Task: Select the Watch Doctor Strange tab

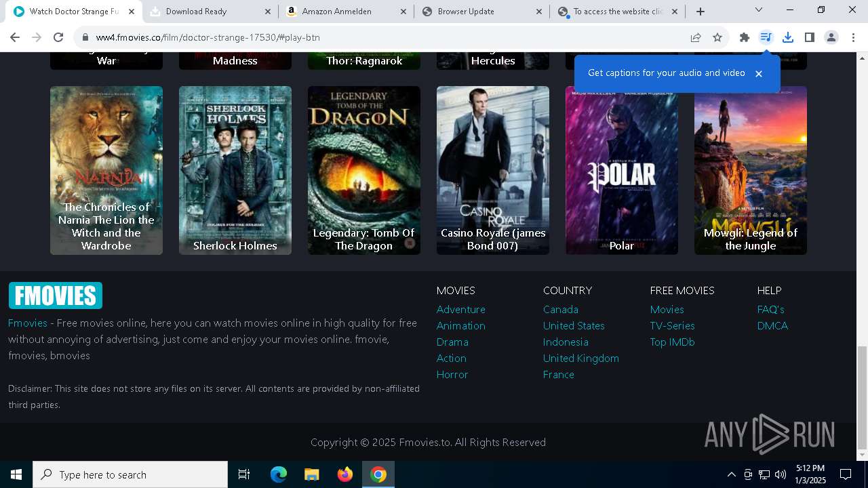Action: coord(73,12)
